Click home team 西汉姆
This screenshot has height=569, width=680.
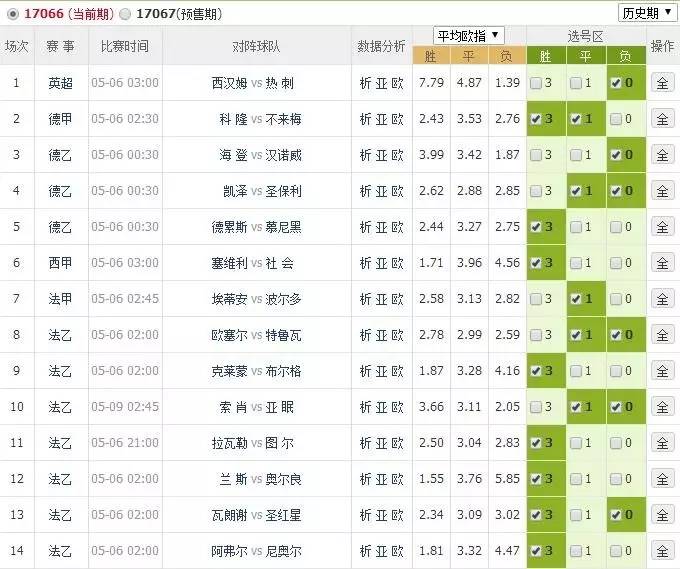tap(229, 83)
